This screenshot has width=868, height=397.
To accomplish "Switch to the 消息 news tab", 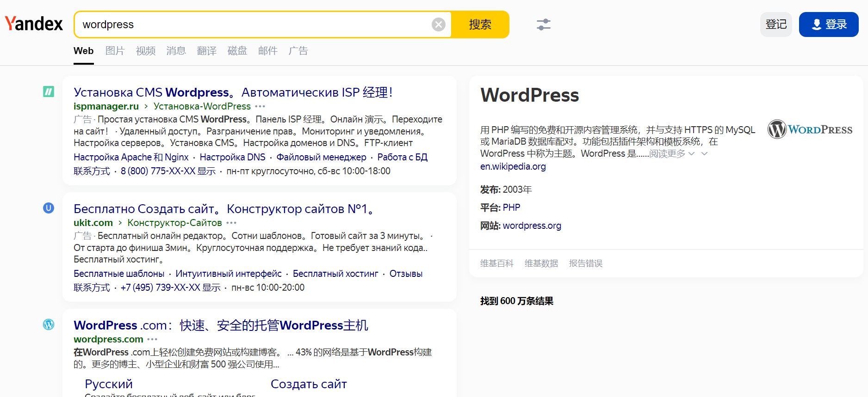I will click(176, 51).
